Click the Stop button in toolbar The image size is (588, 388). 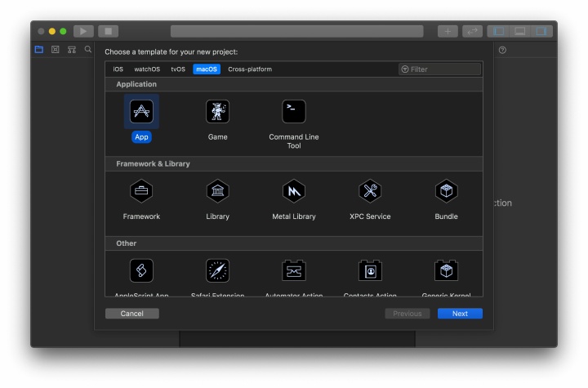coord(109,31)
